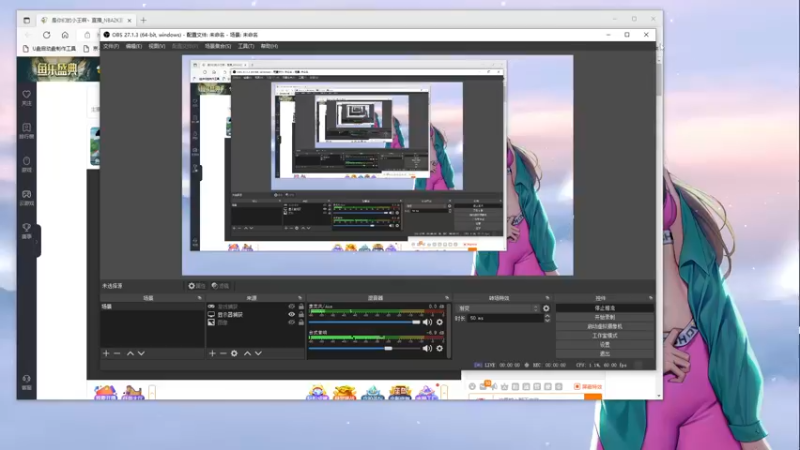This screenshot has width=800, height=450.
Task: Open the ranking icon in the browser sidebar
Action: pos(27,128)
